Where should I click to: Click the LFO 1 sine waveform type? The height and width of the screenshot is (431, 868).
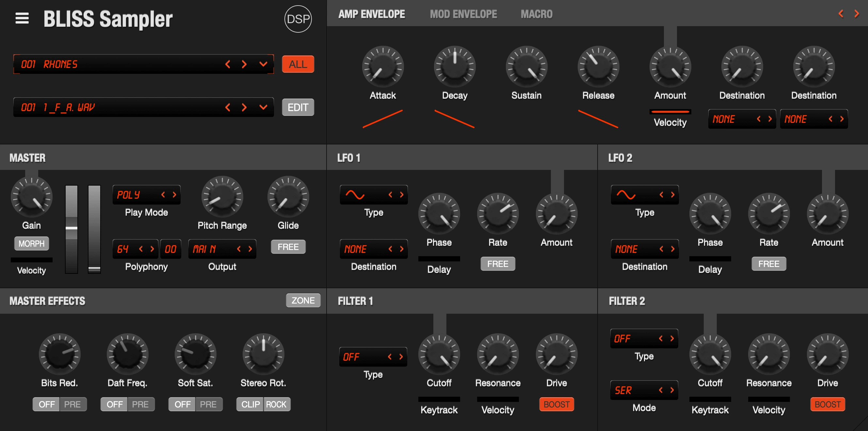point(355,195)
